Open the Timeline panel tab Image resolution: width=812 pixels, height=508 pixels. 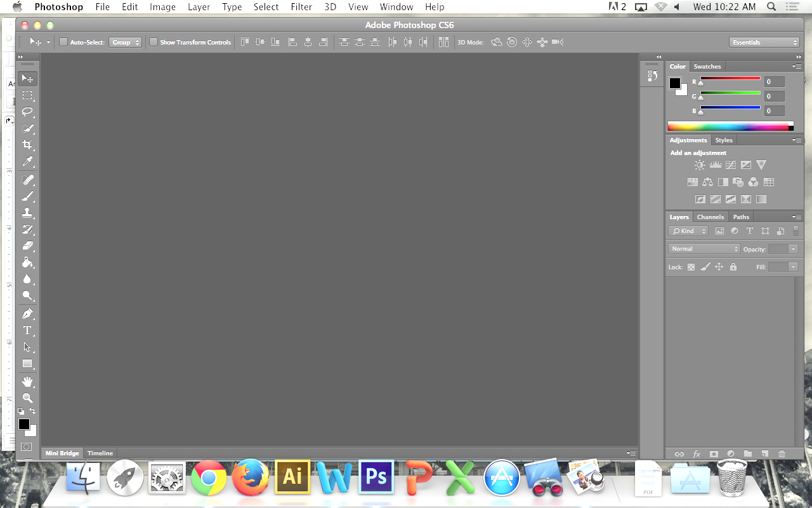tap(100, 453)
